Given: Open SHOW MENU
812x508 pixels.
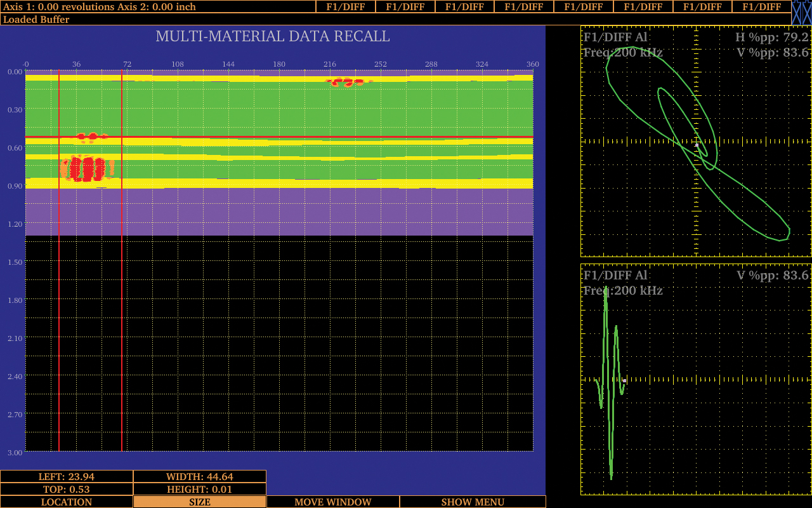Looking at the screenshot, I should (x=473, y=502).
